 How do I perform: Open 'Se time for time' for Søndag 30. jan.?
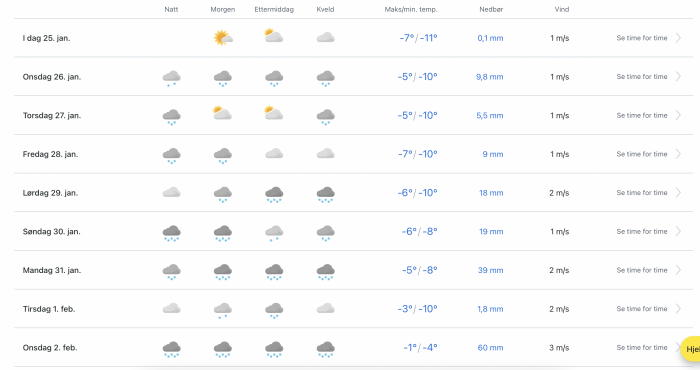pos(642,232)
